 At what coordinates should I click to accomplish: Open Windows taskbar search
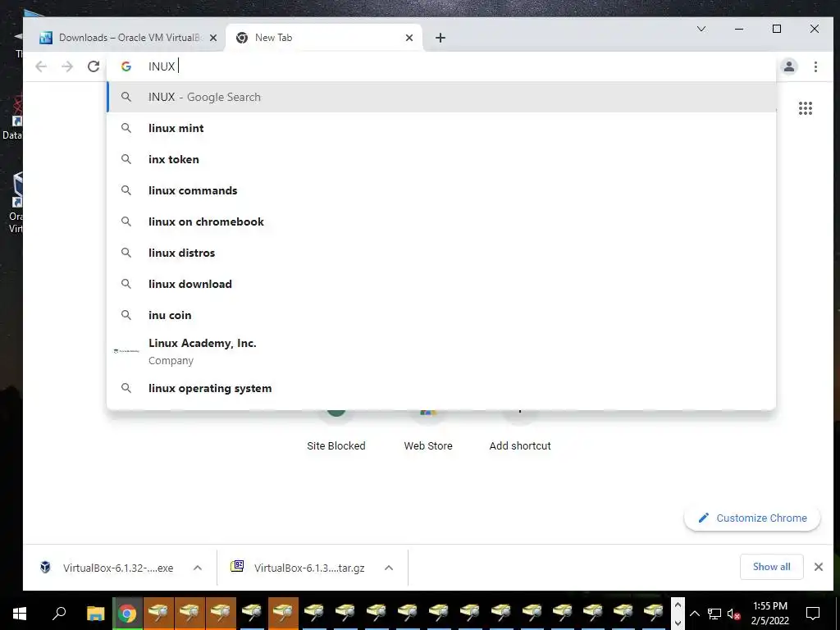click(x=59, y=614)
